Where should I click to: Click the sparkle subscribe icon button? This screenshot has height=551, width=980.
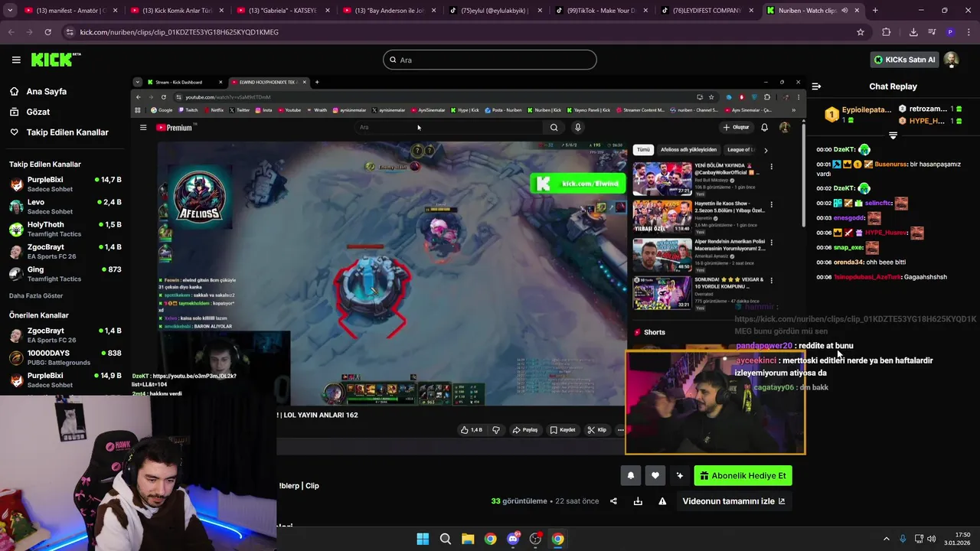click(x=679, y=475)
